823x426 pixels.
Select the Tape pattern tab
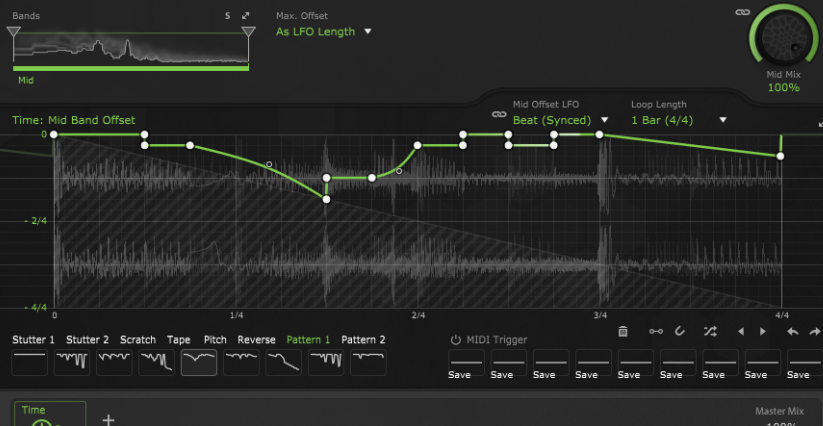pos(178,339)
